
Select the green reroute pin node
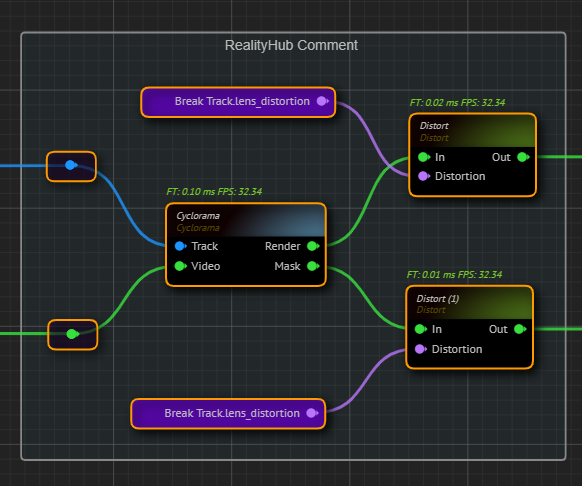click(73, 334)
